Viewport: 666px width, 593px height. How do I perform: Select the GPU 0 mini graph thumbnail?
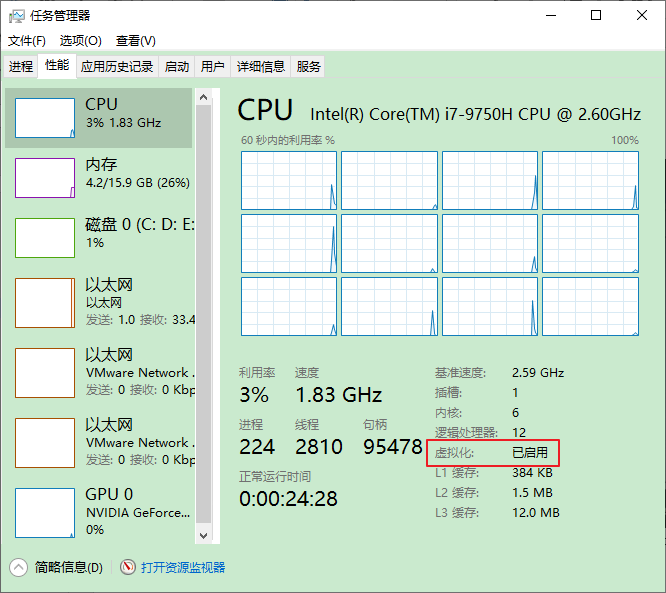pos(45,513)
